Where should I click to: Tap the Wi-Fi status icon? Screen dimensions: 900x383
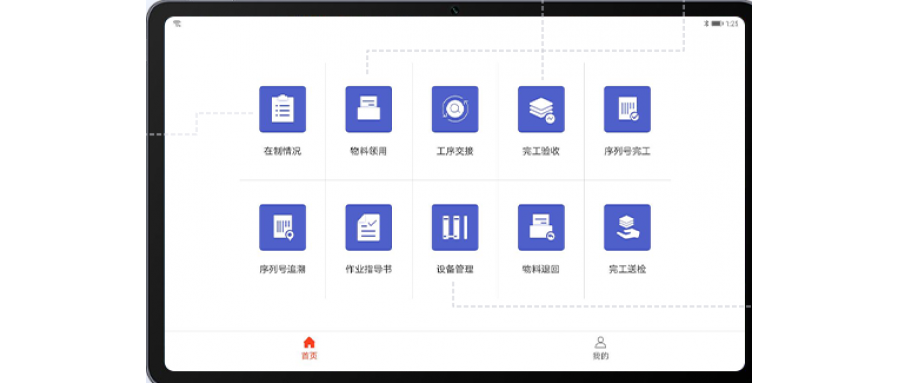[177, 24]
